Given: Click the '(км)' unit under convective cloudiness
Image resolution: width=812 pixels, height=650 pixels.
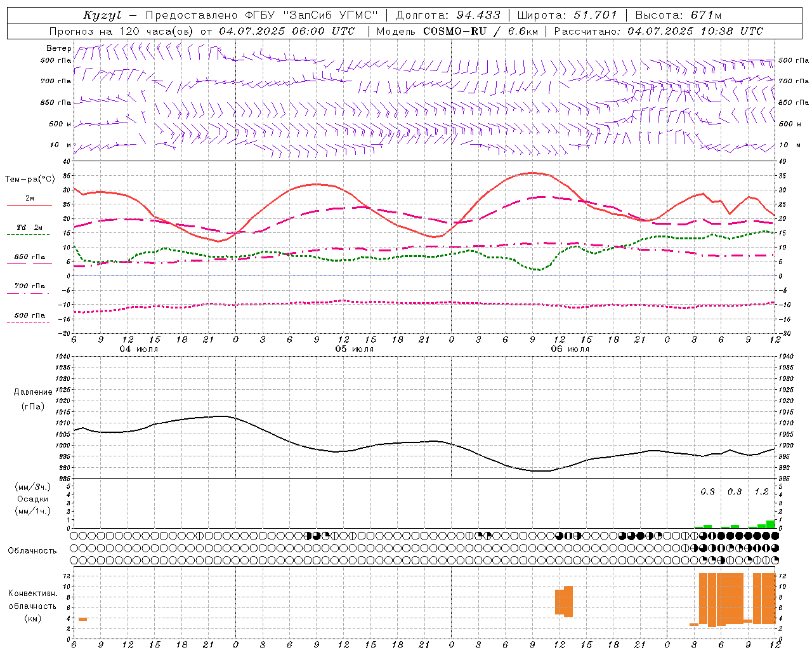Looking at the screenshot, I should click(33, 618).
